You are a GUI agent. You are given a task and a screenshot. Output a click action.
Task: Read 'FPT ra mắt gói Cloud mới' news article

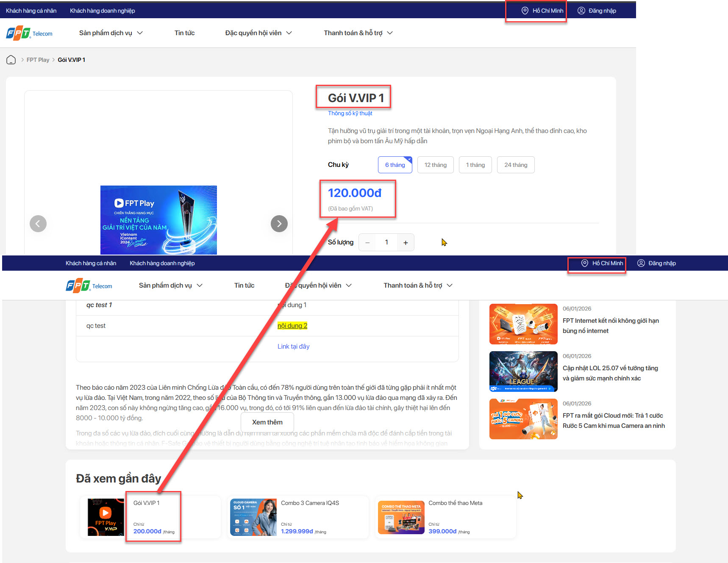(x=613, y=421)
